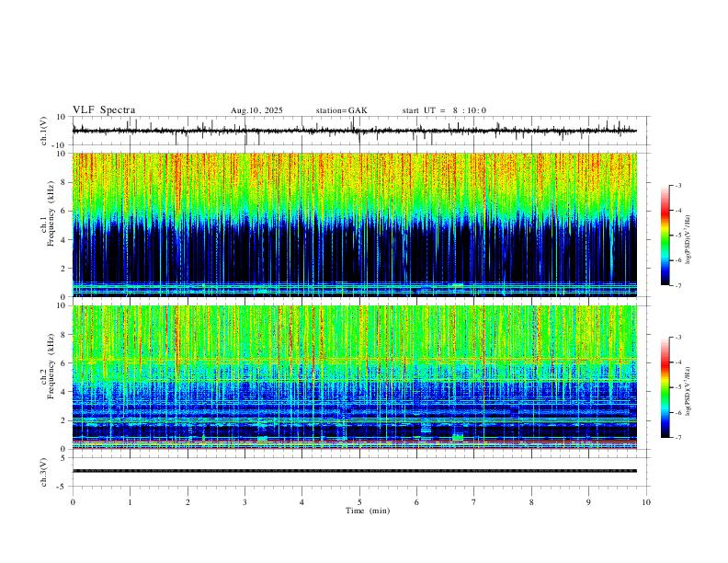The image size is (728, 563).
Task: Click the ch.2 "Frequency (kHz)" axis label
Action: (51, 366)
